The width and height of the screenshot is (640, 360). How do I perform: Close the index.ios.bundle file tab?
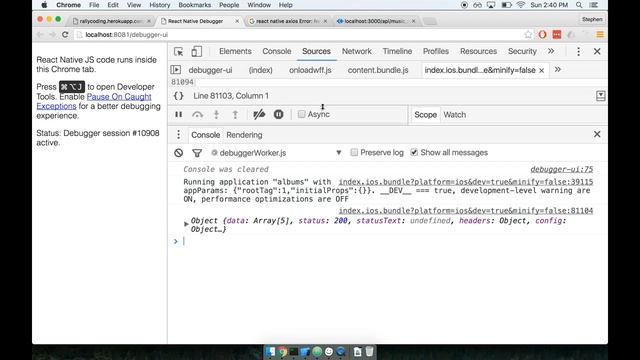coord(542,71)
